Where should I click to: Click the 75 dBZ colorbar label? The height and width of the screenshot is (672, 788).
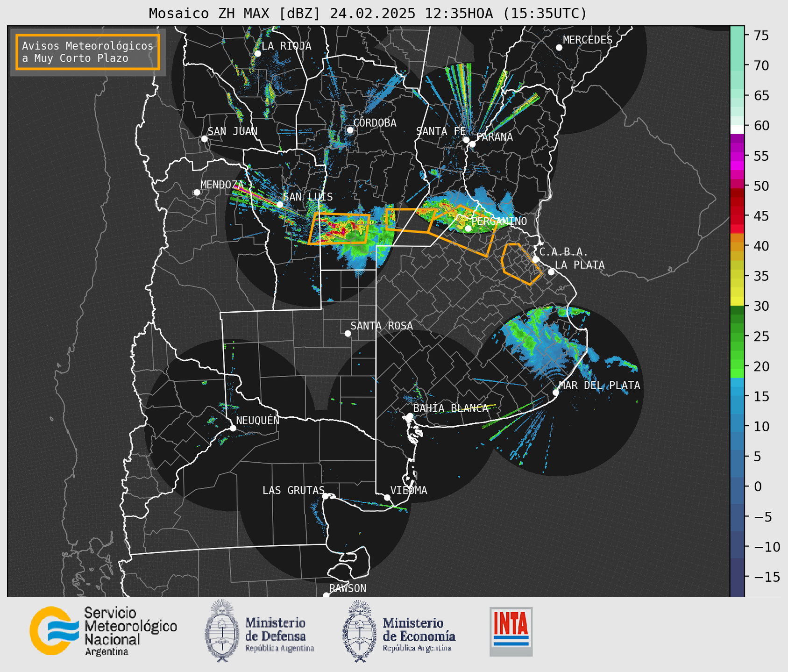(760, 36)
